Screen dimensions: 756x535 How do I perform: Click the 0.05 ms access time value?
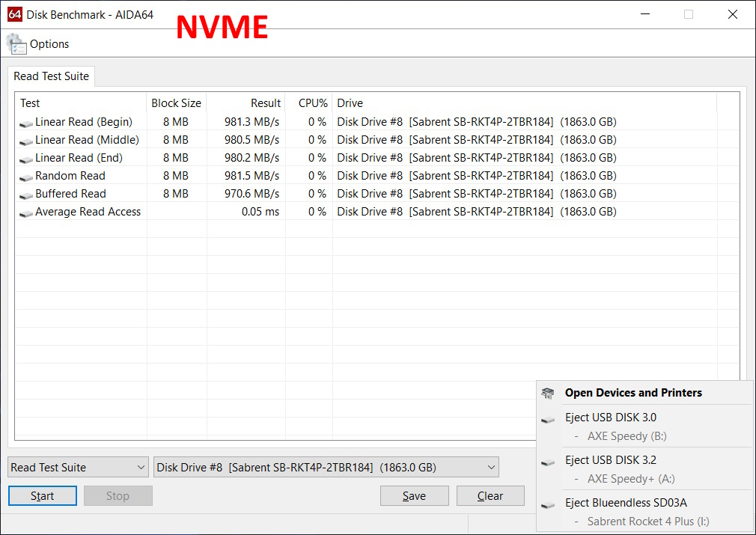[260, 212]
